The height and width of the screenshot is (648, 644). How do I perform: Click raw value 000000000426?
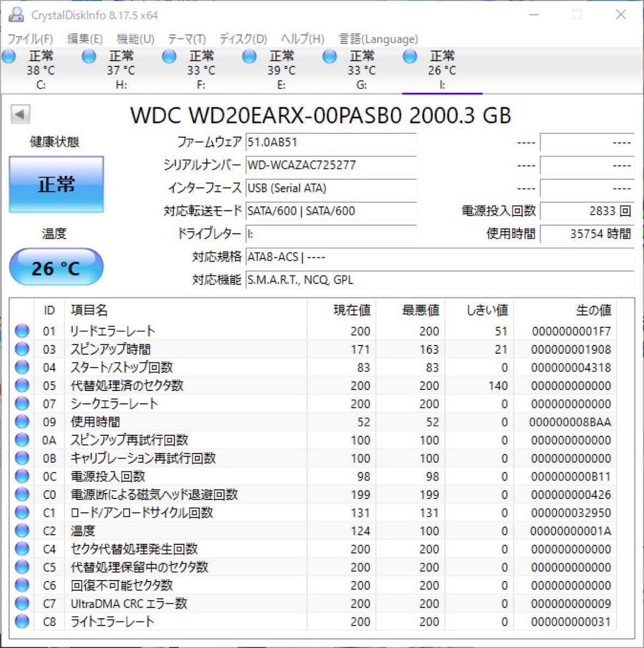point(571,495)
